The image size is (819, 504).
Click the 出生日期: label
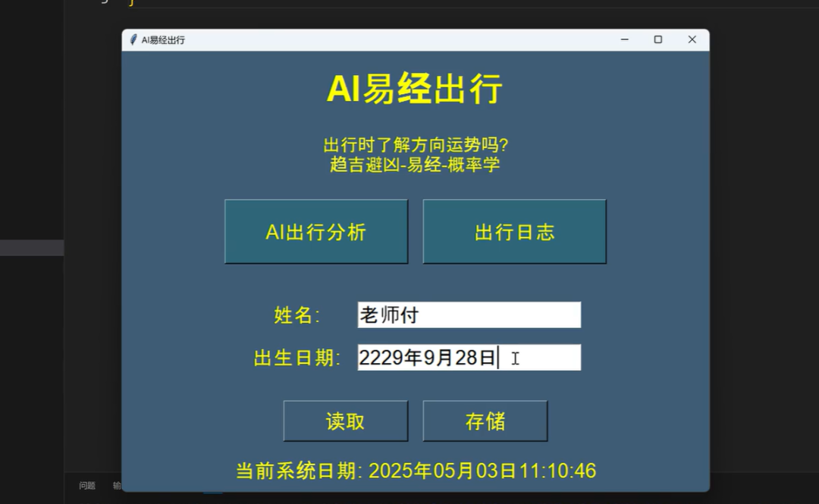tap(297, 358)
